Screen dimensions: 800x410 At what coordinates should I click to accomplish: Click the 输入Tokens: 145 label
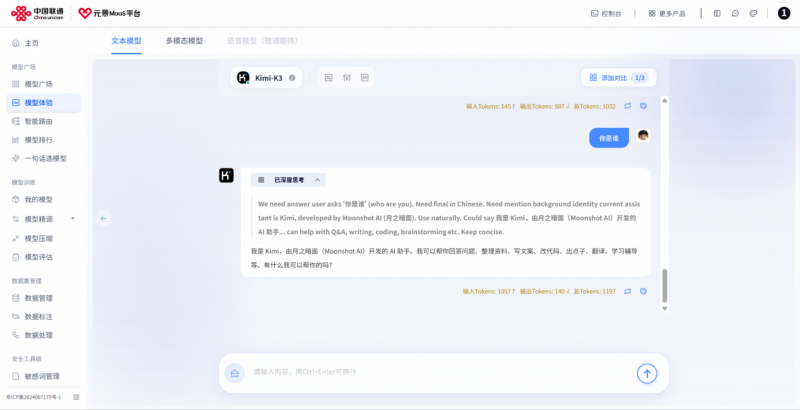[x=491, y=107]
